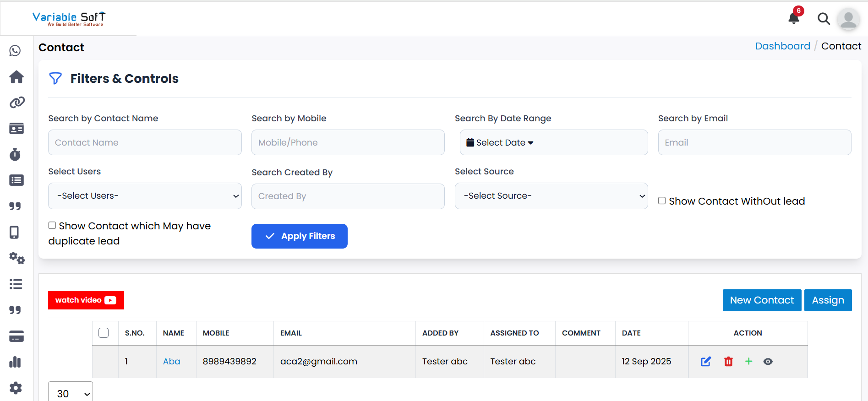Viewport: 868px width, 401px height.
Task: Click the search magnifier icon in header
Action: tap(824, 19)
